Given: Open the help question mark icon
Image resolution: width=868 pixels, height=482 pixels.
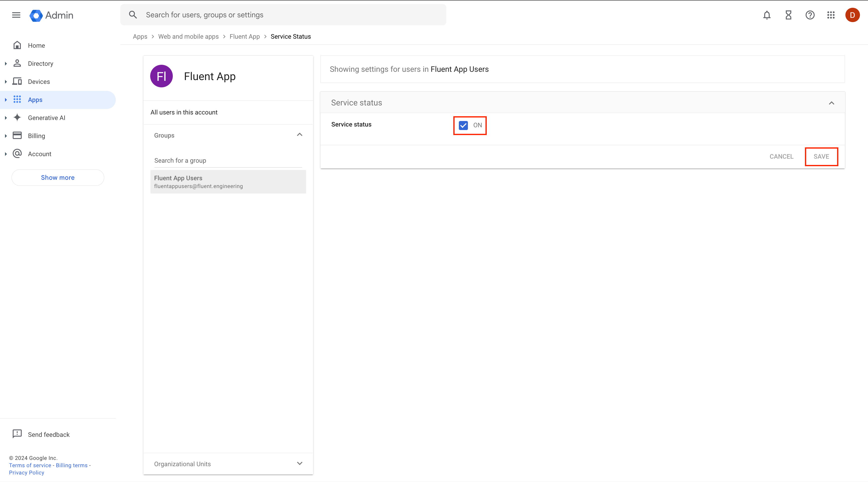Looking at the screenshot, I should [x=810, y=15].
